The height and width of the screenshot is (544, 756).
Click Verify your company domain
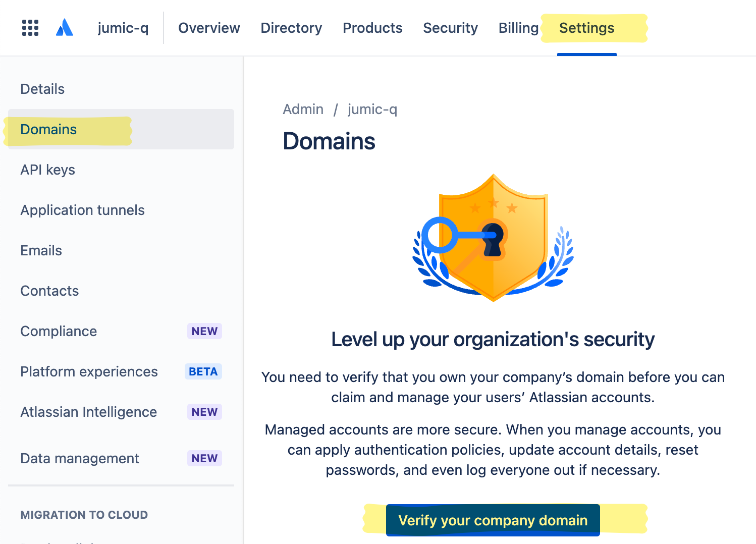pos(492,520)
